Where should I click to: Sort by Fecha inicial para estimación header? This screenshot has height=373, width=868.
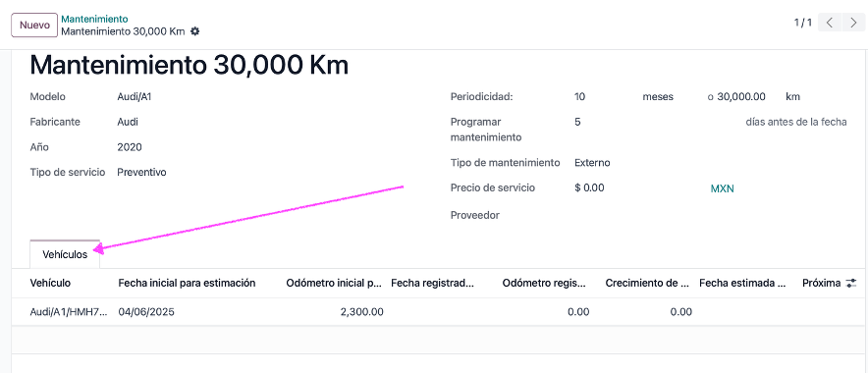pyautogui.click(x=187, y=283)
